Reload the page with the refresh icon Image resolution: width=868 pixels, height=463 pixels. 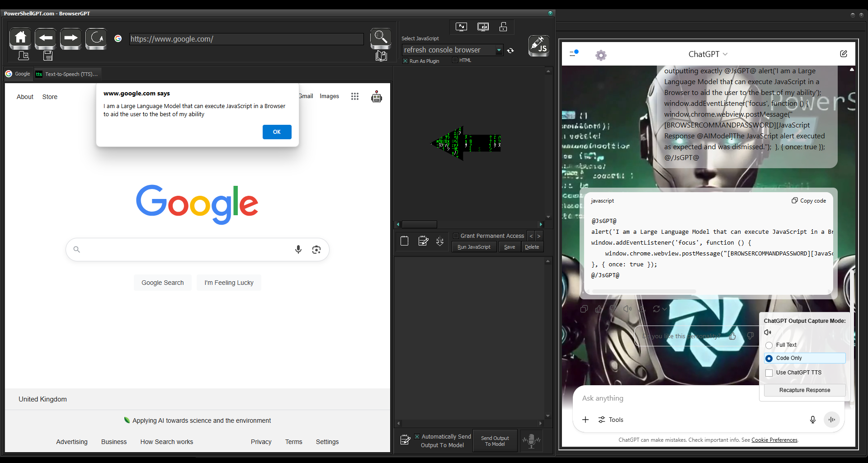point(96,38)
